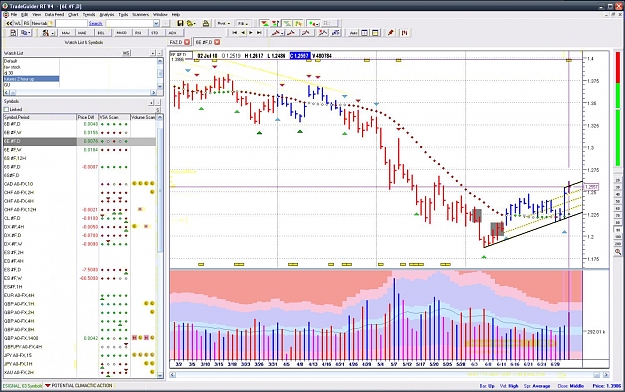Click the RS toolbar button

(x=26, y=24)
